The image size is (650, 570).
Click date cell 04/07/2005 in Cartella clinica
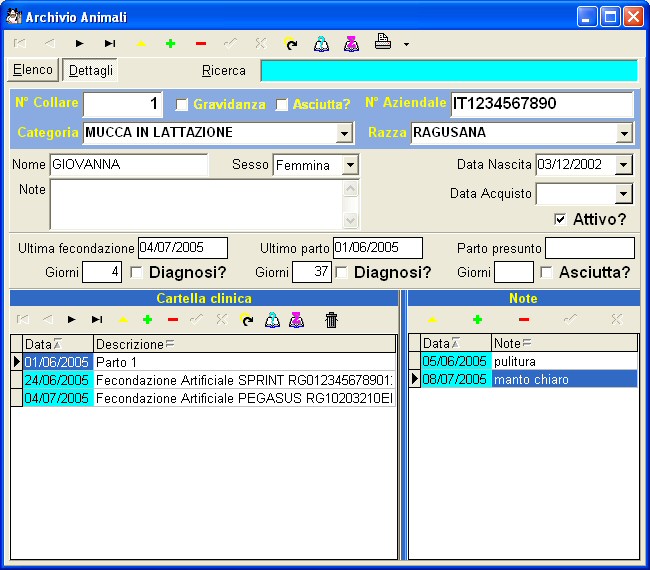pyautogui.click(x=58, y=398)
